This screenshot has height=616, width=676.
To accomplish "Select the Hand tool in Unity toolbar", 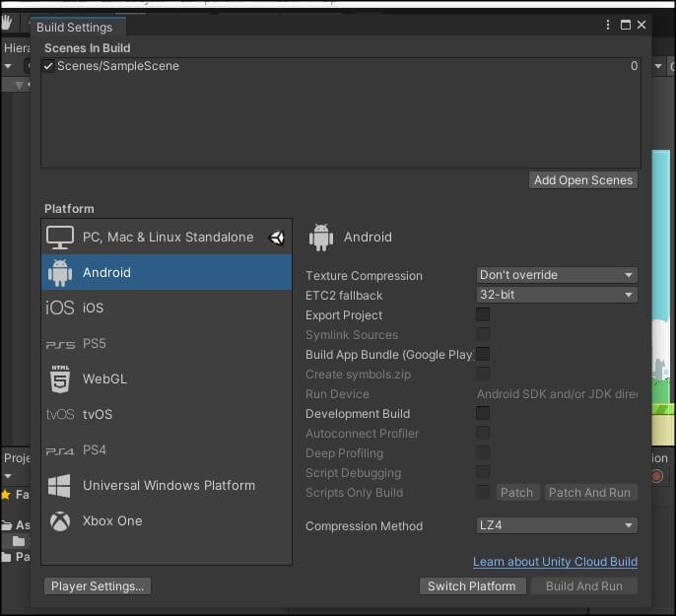I will pyautogui.click(x=7, y=22).
